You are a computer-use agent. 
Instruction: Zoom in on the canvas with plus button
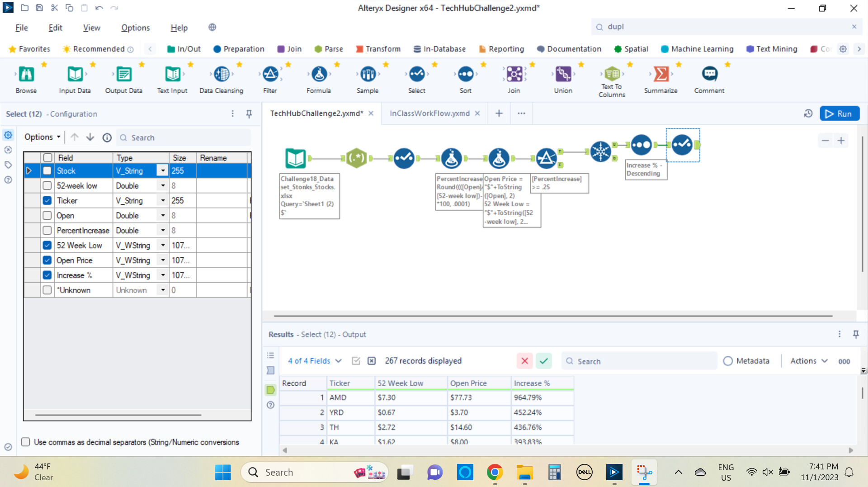click(841, 141)
